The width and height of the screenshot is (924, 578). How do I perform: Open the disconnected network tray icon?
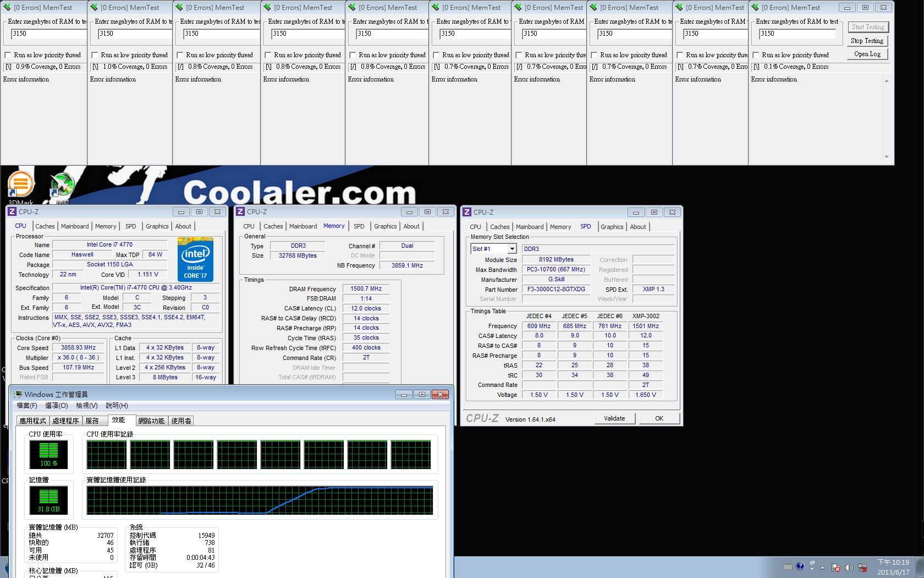[862, 568]
